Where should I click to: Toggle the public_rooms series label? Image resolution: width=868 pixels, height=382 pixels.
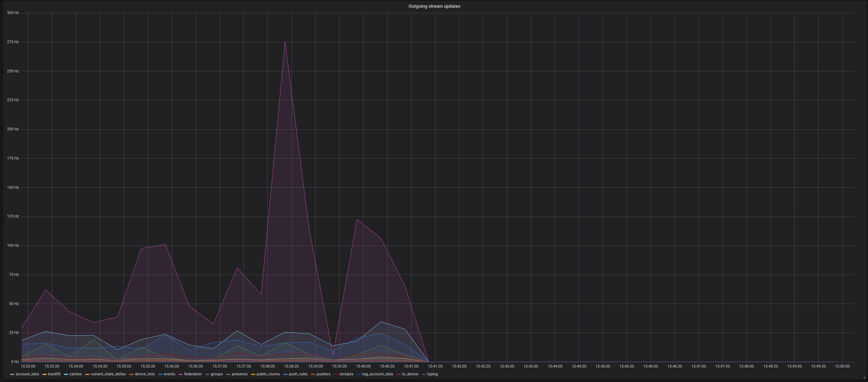pyautogui.click(x=268, y=374)
